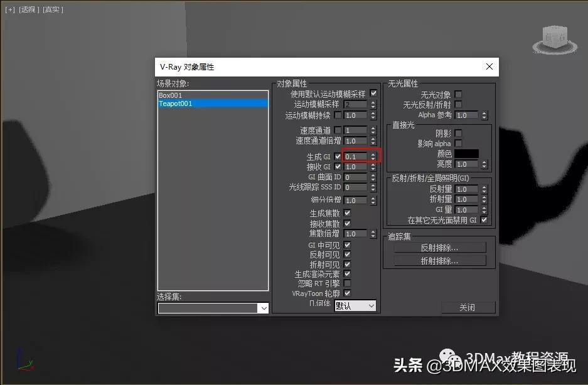
Task: Click the 生成 GI spinner arrows
Action: coord(373,157)
